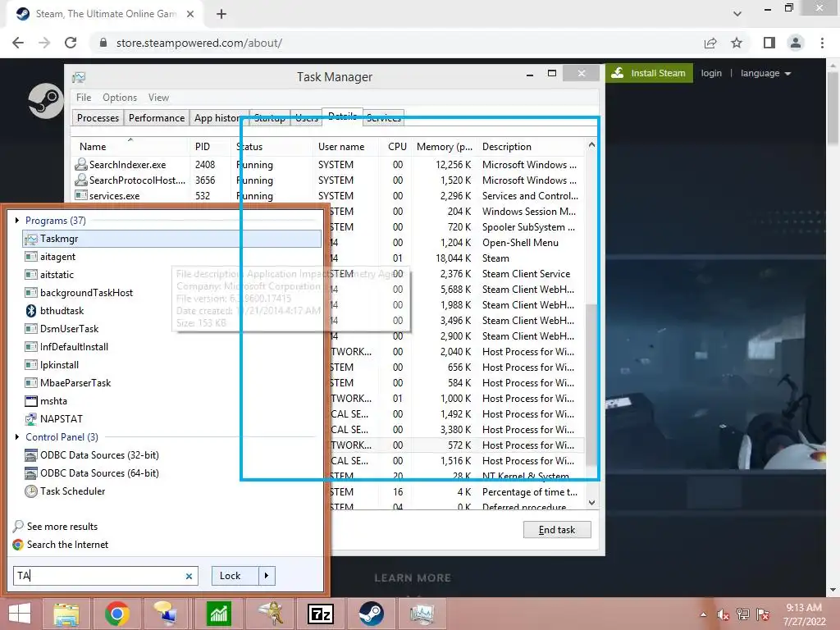Clear the start menu search box
Screen dimensions: 840x630
tap(189, 577)
